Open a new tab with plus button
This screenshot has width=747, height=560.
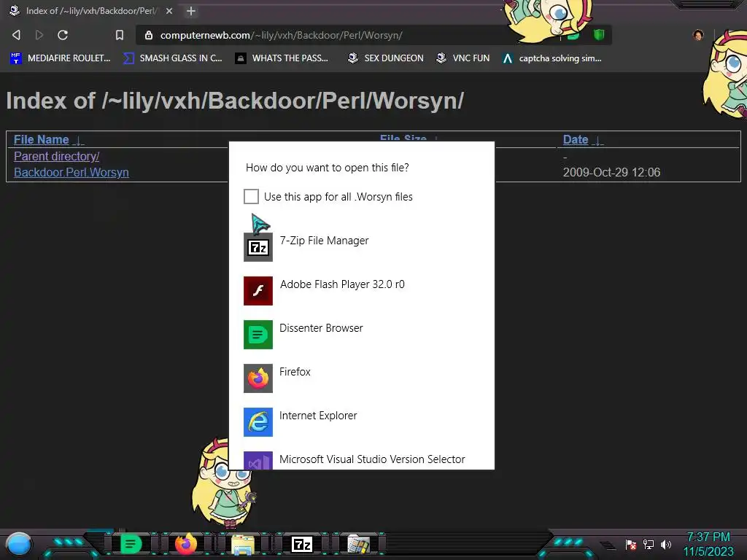pyautogui.click(x=191, y=10)
